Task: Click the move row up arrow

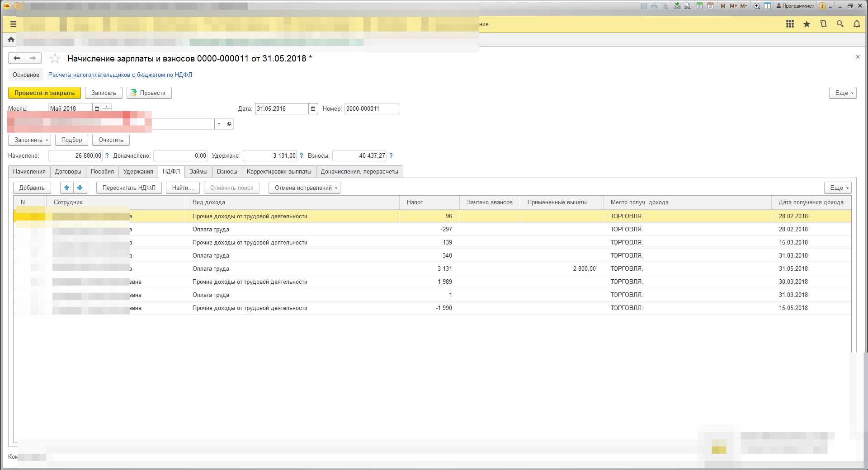Action: (x=67, y=188)
